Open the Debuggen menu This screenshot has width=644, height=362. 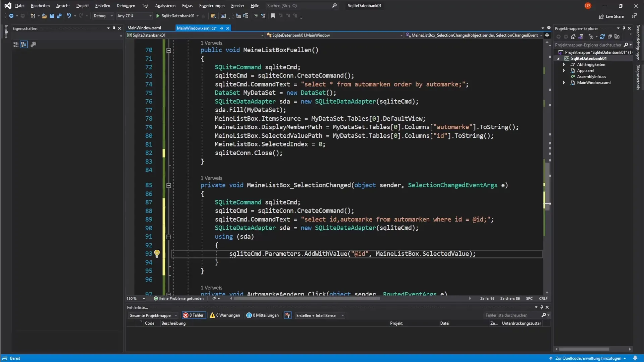126,6
